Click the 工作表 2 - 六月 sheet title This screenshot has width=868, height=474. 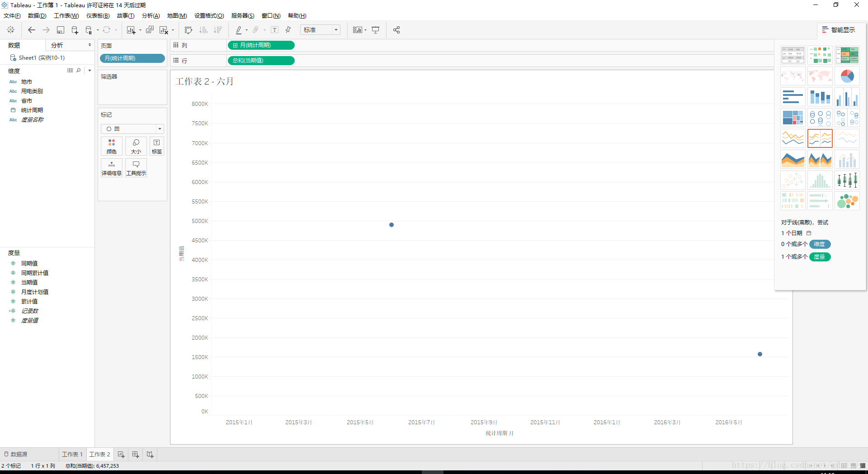(x=204, y=81)
